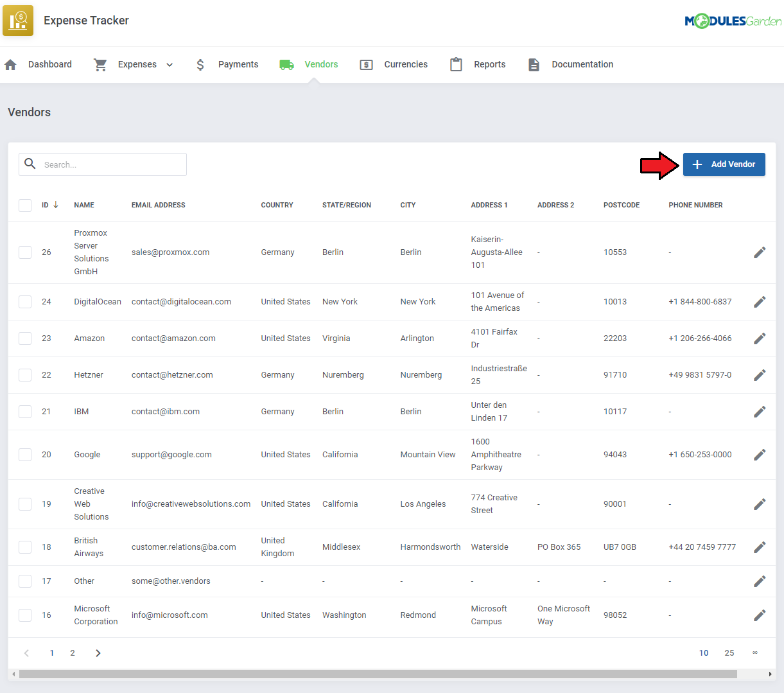Click the +1 650-253-0000 phone cell
Image resolution: width=784 pixels, height=693 pixels.
click(x=701, y=455)
